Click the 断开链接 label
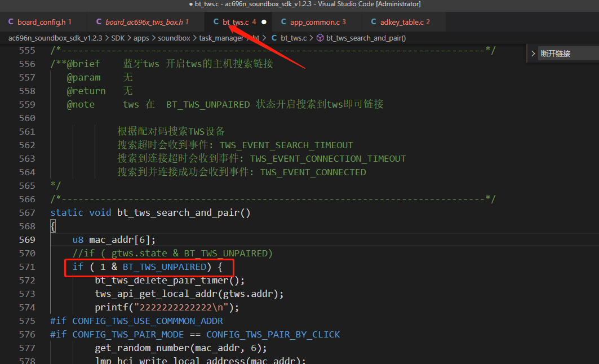Viewport: 599px width, 364px height. [556, 54]
